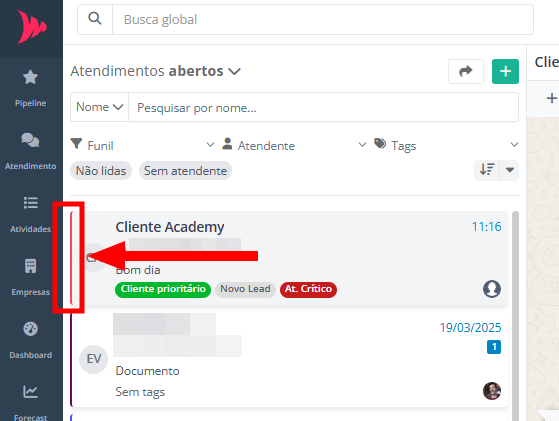Open Atendimento chat bubbles icon

click(30, 140)
